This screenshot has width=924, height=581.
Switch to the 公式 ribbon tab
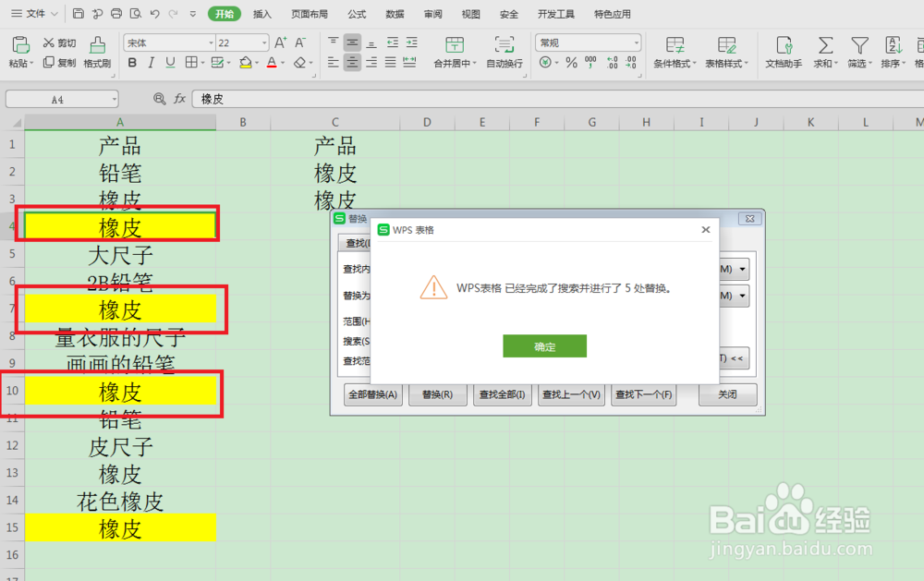point(357,14)
